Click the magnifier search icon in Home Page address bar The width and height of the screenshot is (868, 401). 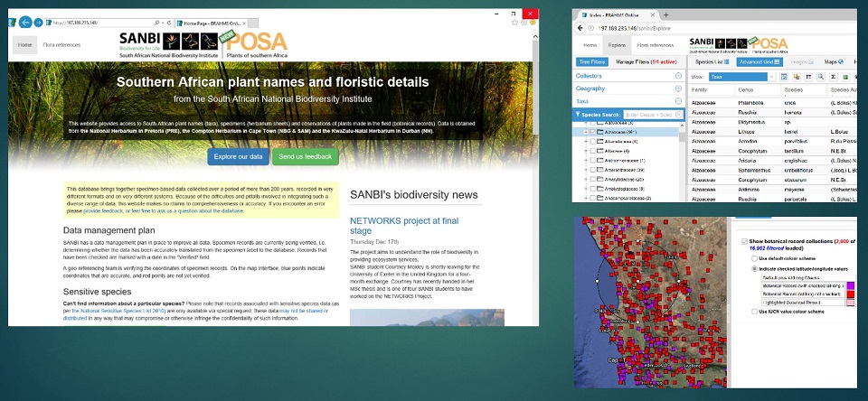pos(157,23)
